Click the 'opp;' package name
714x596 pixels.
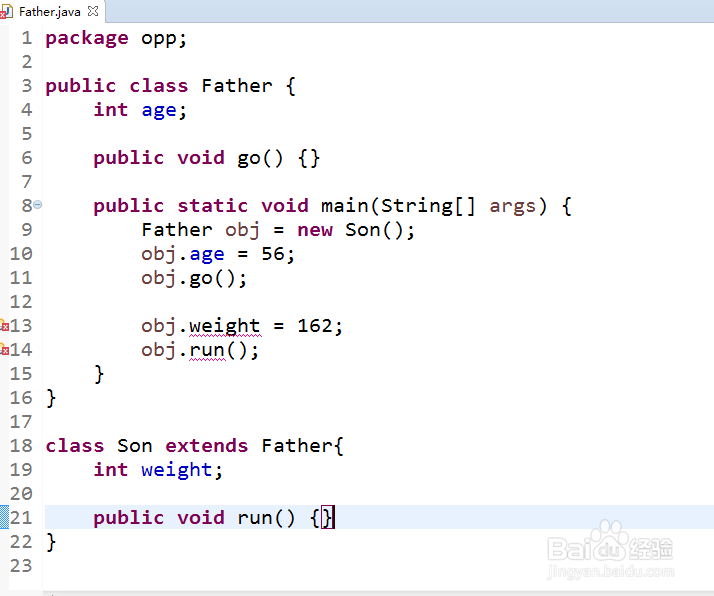pos(164,39)
